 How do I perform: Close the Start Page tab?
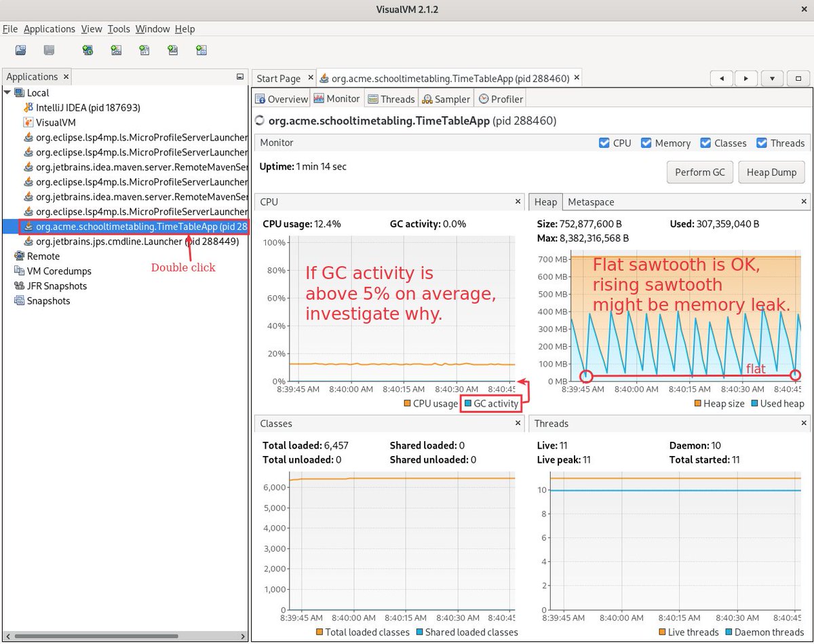pyautogui.click(x=311, y=78)
